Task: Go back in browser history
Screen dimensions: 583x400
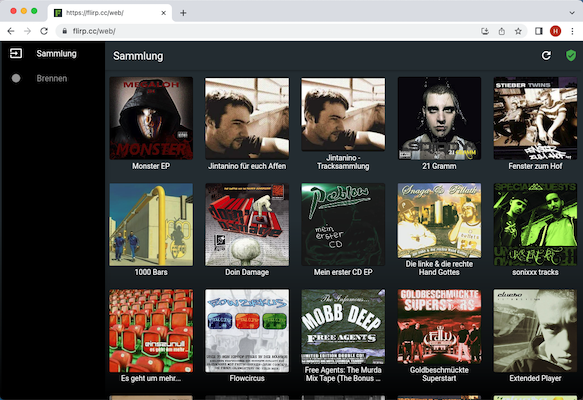Action: (x=11, y=31)
